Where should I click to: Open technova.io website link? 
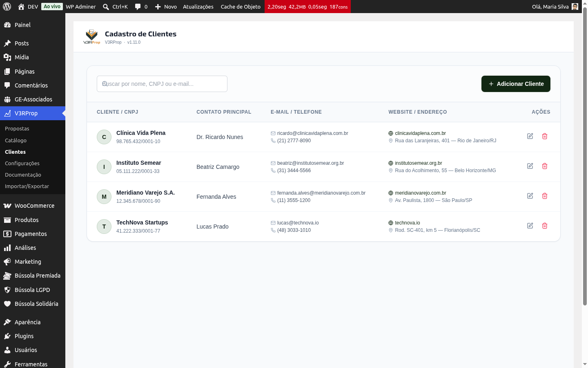coord(407,223)
